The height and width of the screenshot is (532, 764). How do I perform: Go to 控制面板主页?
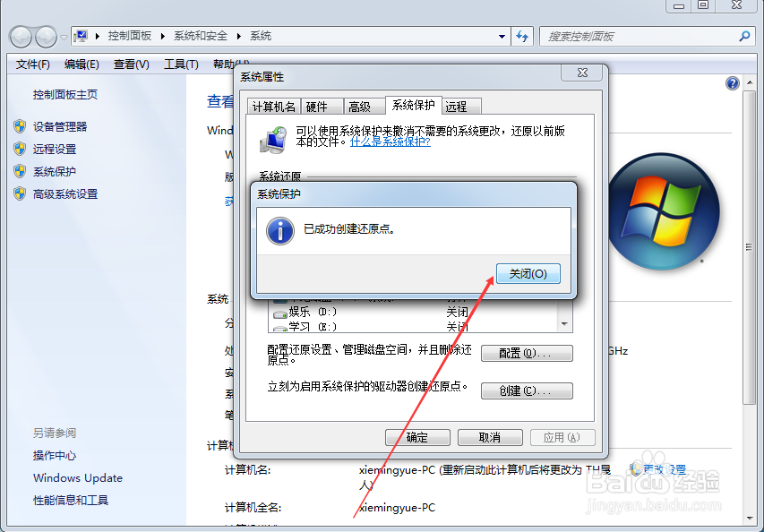[65, 95]
